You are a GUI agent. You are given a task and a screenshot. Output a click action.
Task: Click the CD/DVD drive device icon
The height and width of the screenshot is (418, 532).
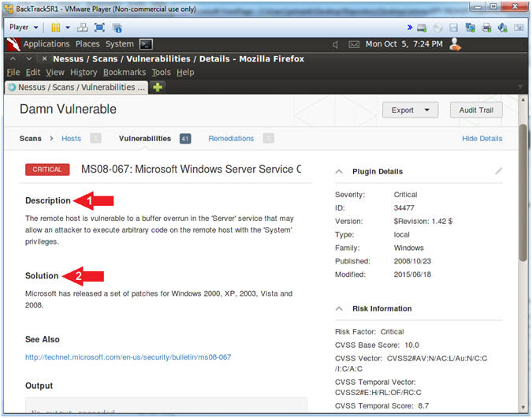pyautogui.click(x=438, y=28)
